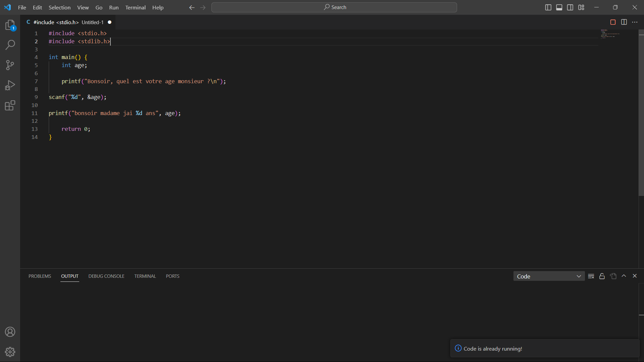Navigate back with the back arrow
The image size is (644, 362).
(192, 7)
